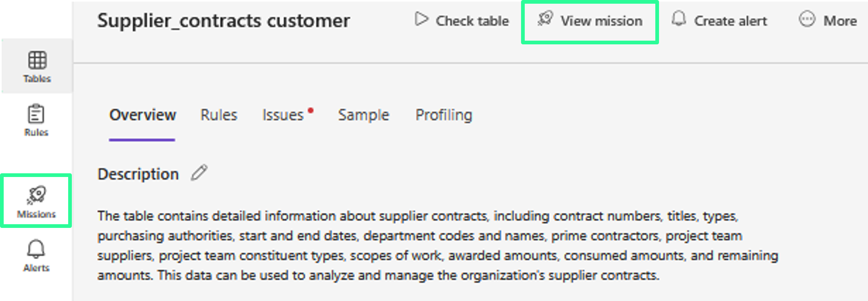Go to the Rules page from the sidebar
The width and height of the screenshot is (868, 301).
pos(36,120)
